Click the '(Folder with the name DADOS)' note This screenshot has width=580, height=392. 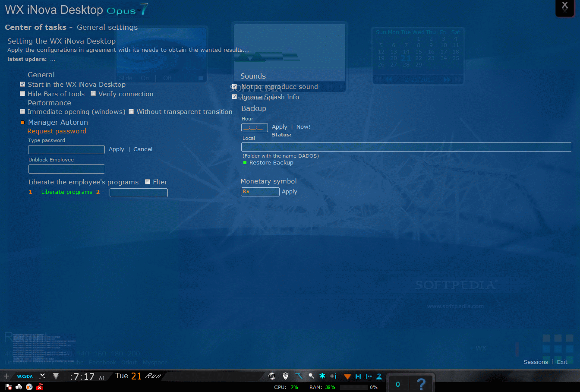tap(281, 156)
